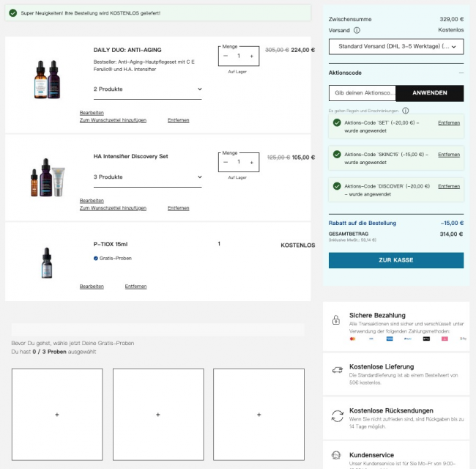Focus the Aktionscode input field
476x469 pixels.
point(362,93)
